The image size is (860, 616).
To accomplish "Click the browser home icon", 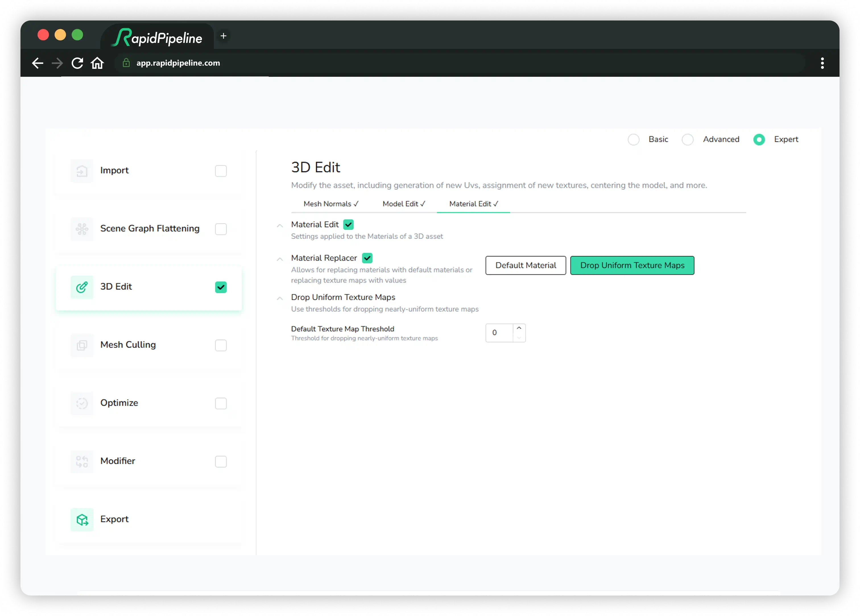I will coord(98,63).
